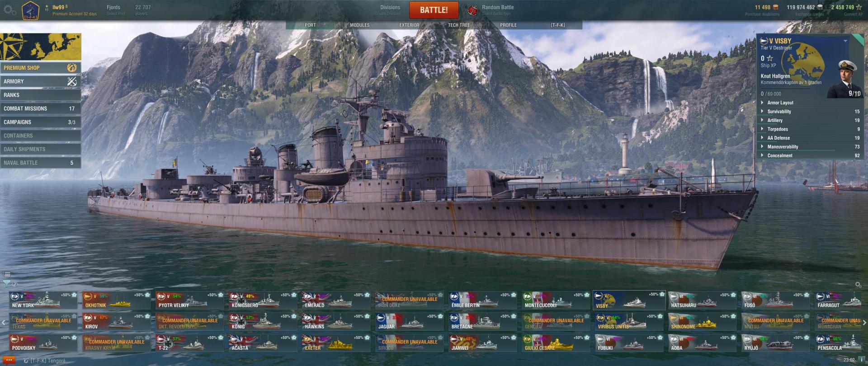Open the Armory from the side menu
This screenshot has height=366, width=868.
(x=41, y=81)
